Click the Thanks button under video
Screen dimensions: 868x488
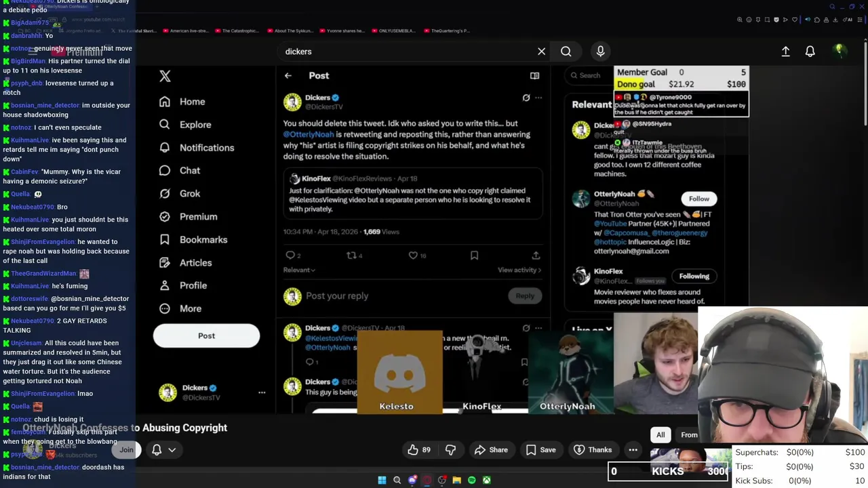pos(593,449)
